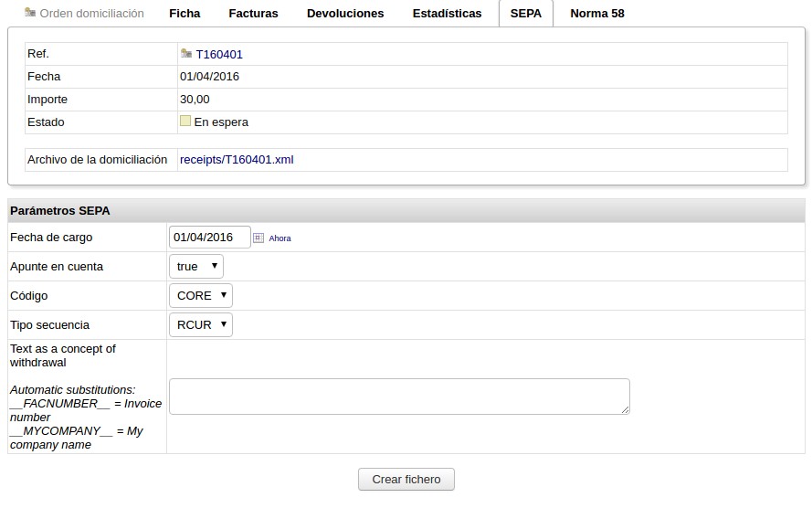Screen dimensions: 812x508
Task: Open the calendar picker for Fecha de cargo
Action: pyautogui.click(x=258, y=238)
